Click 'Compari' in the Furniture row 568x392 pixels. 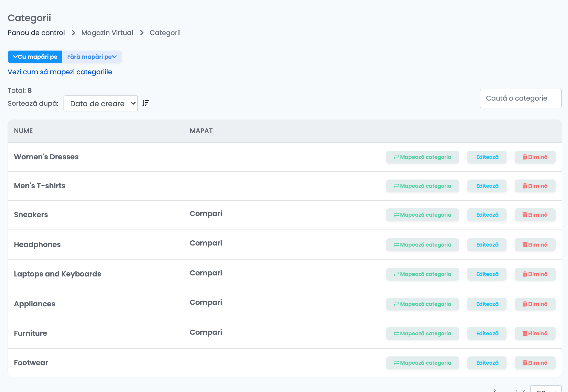pos(206,332)
